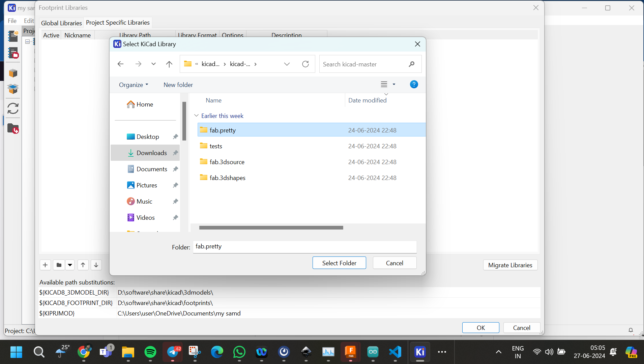644x364 pixels.
Task: Close the Select KiCad Library dialog
Action: 417,44
